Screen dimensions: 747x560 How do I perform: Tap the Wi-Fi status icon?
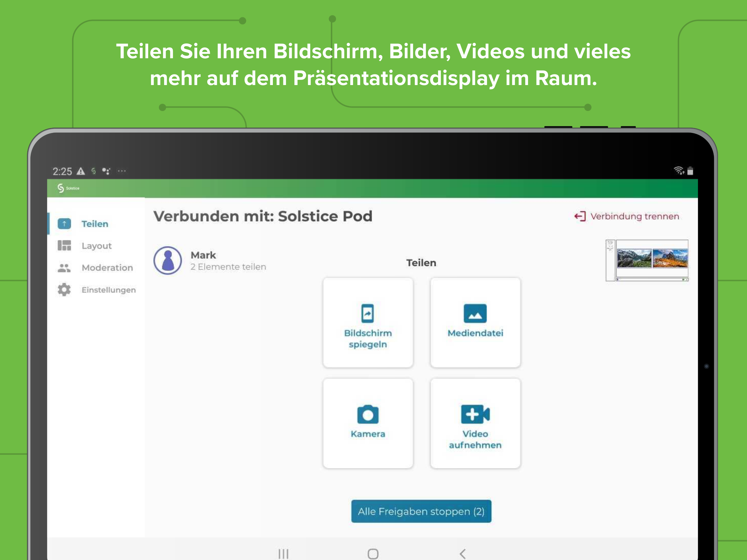679,171
